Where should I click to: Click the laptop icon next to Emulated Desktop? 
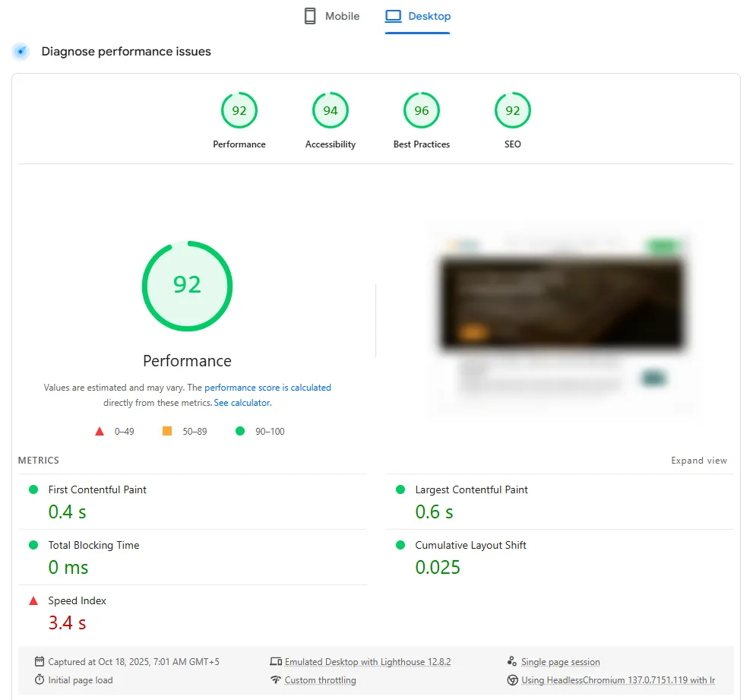tap(277, 661)
